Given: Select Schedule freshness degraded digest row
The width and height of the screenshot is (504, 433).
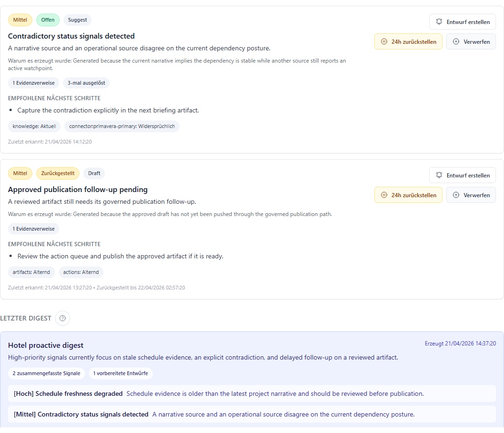Looking at the screenshot, I should point(252,393).
